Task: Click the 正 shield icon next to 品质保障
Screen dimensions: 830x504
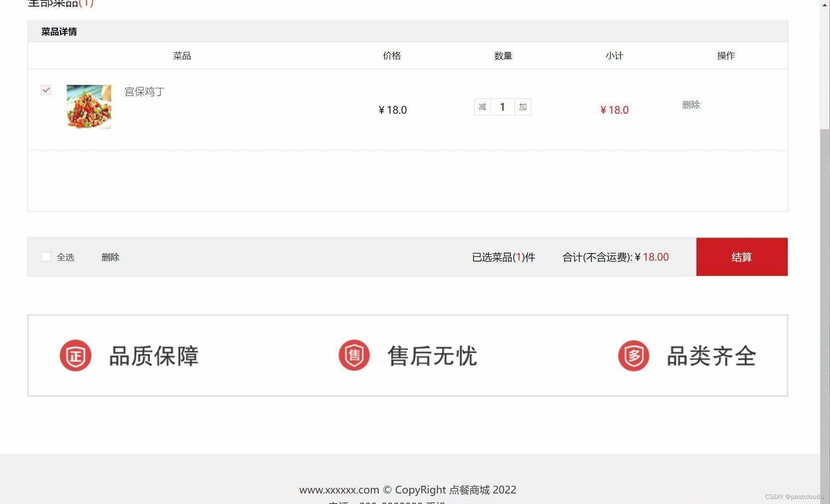Action: click(x=76, y=356)
